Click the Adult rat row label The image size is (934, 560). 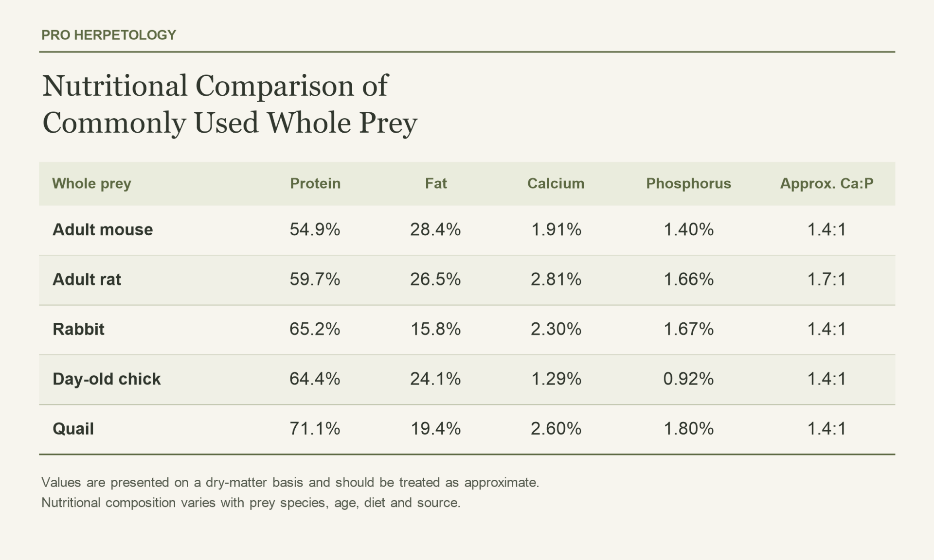[x=87, y=280]
